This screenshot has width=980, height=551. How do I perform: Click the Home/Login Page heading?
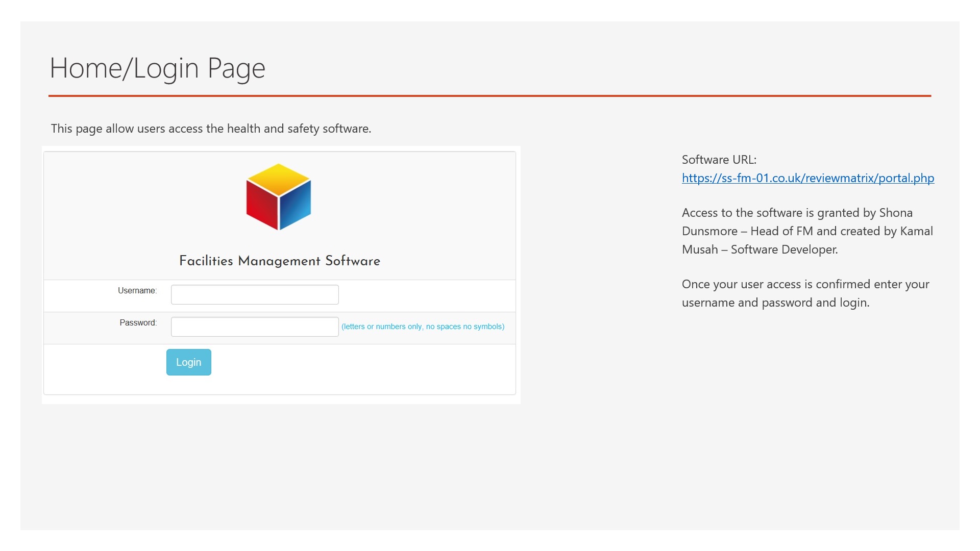click(x=157, y=67)
